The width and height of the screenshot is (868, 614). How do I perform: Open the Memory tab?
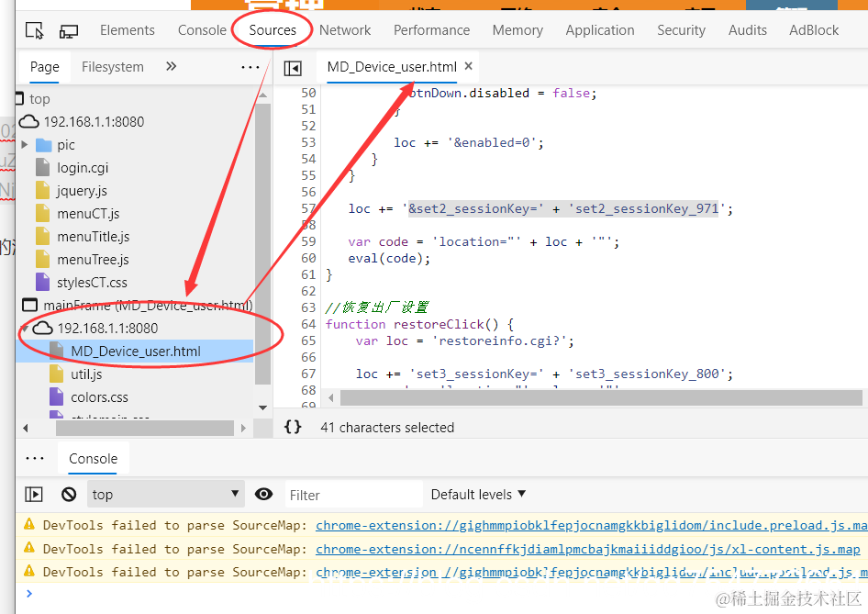(x=517, y=30)
